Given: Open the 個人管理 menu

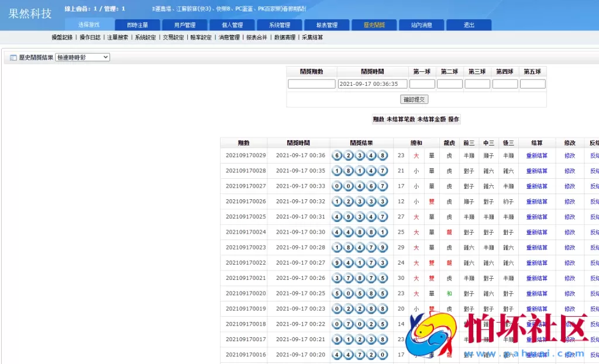Looking at the screenshot, I should [232, 25].
